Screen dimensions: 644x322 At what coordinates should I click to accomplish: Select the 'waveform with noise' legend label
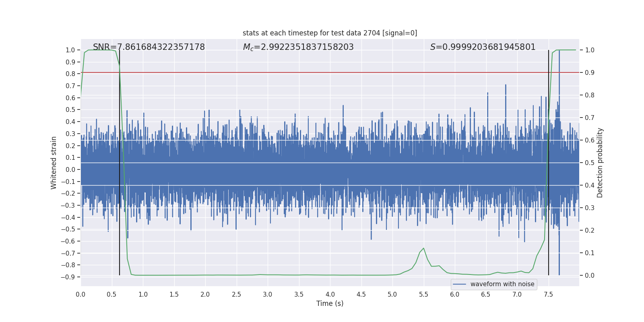point(502,284)
